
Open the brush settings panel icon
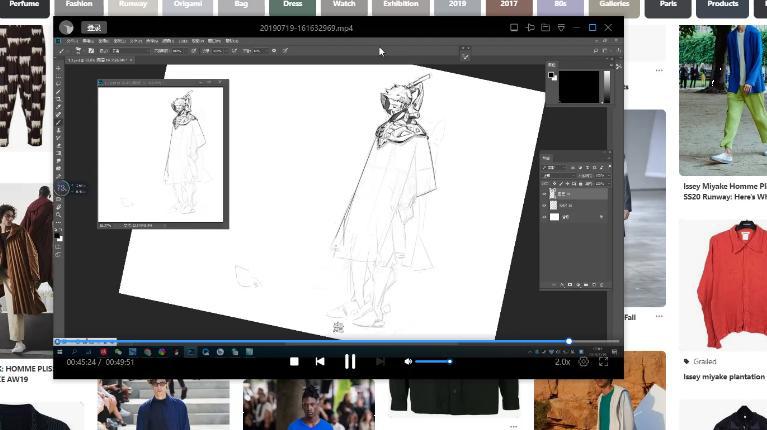pos(91,51)
